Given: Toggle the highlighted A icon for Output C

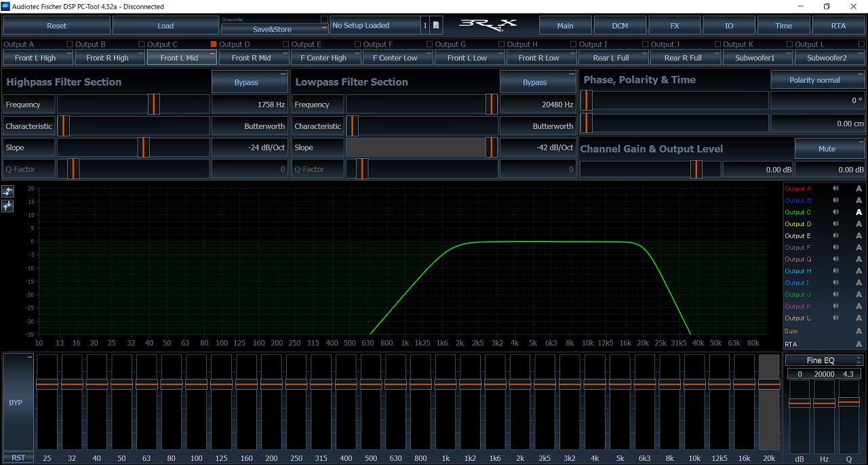Looking at the screenshot, I should (x=859, y=212).
